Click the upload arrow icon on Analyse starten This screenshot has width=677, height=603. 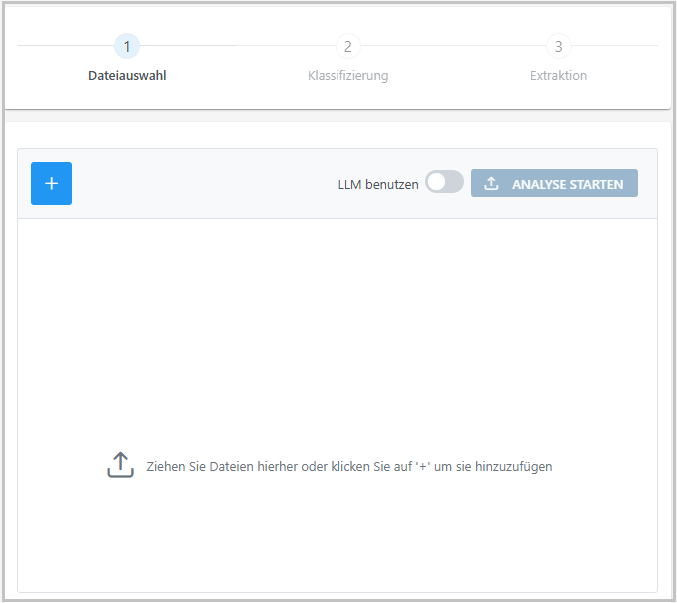tap(491, 184)
